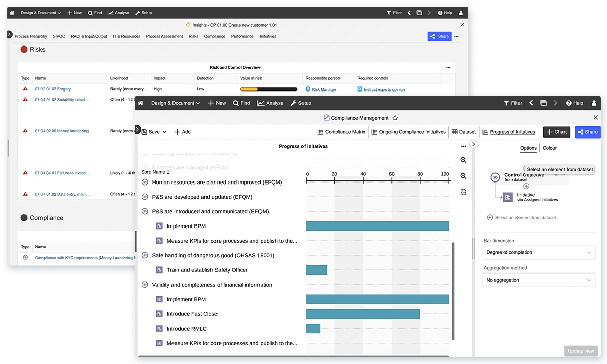Viewport: 607px width, 364px height.
Task: Open the Bar dimension dropdown
Action: (539, 252)
